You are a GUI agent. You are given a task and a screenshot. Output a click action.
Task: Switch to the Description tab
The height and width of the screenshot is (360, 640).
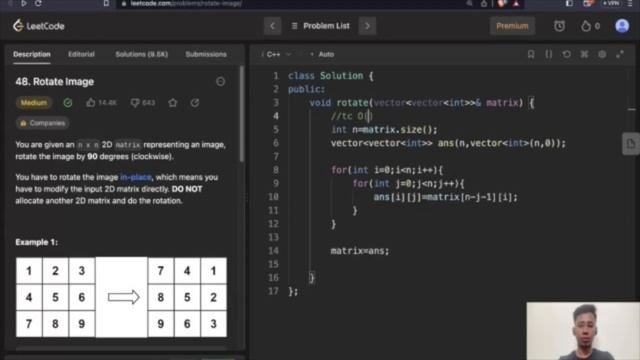coord(32,54)
